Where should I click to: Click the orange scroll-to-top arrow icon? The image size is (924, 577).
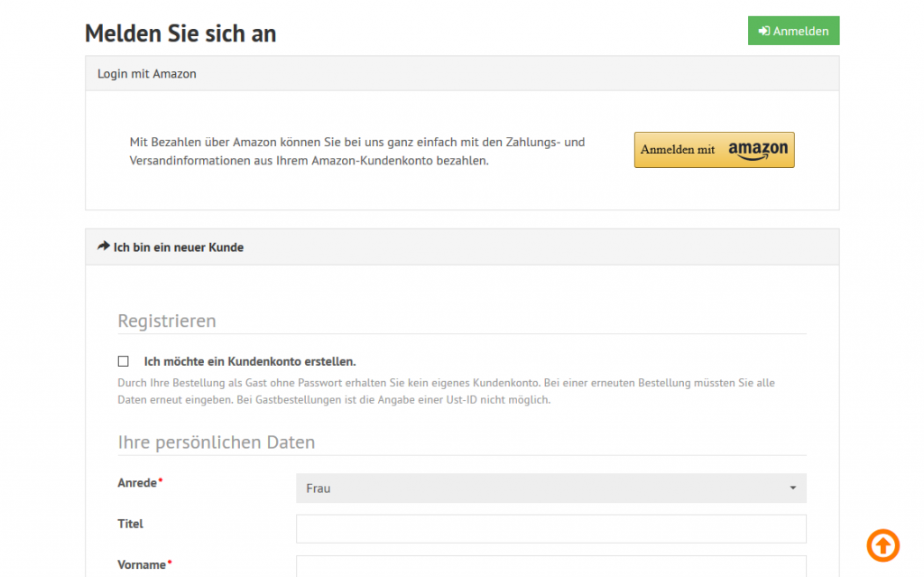(x=882, y=544)
